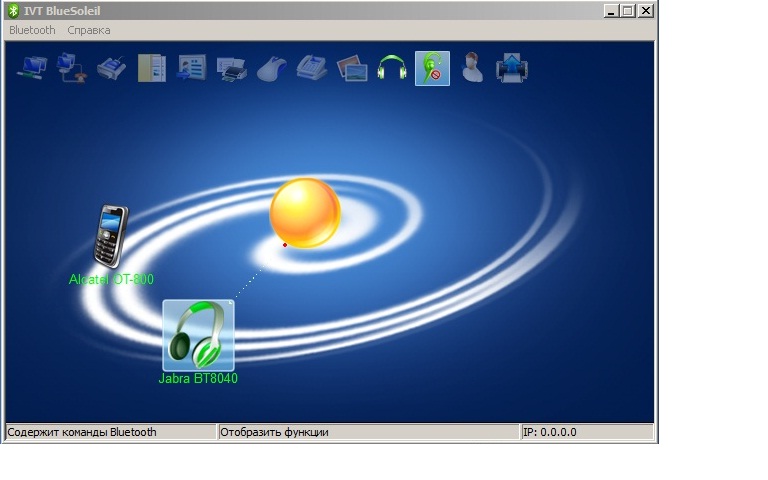Open the Bluetooth menu
Screen dimensions: 768x480
pyautogui.click(x=32, y=30)
